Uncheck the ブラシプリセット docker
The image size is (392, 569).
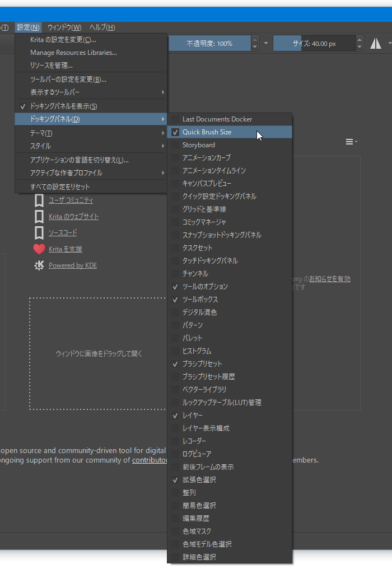click(x=230, y=364)
